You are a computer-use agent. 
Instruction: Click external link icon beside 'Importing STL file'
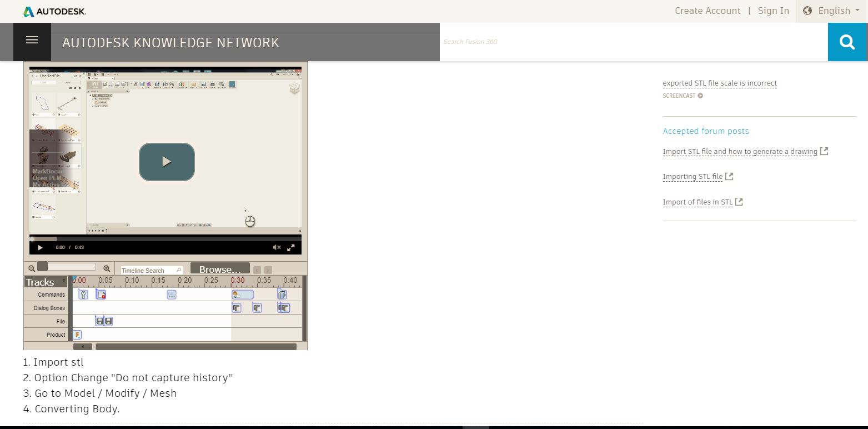pyautogui.click(x=730, y=176)
